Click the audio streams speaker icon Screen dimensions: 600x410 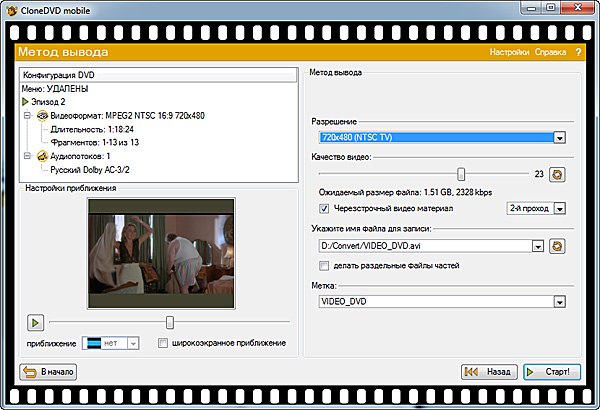click(43, 155)
